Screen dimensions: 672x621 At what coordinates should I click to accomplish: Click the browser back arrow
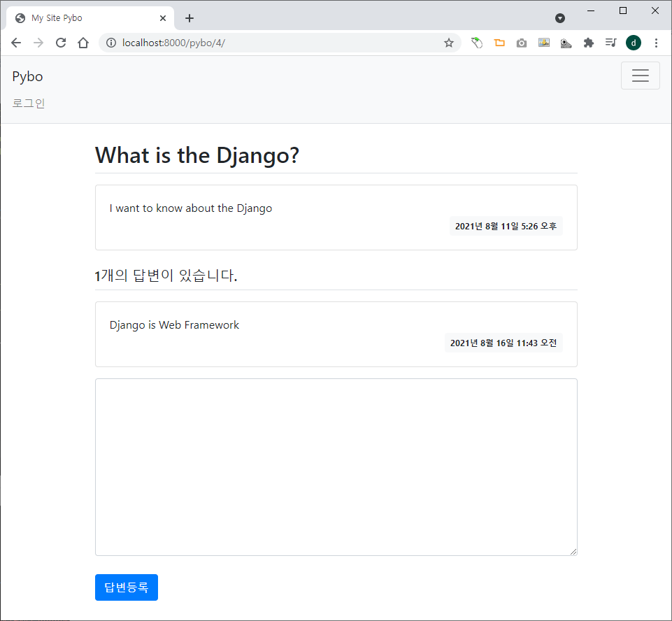click(x=16, y=43)
